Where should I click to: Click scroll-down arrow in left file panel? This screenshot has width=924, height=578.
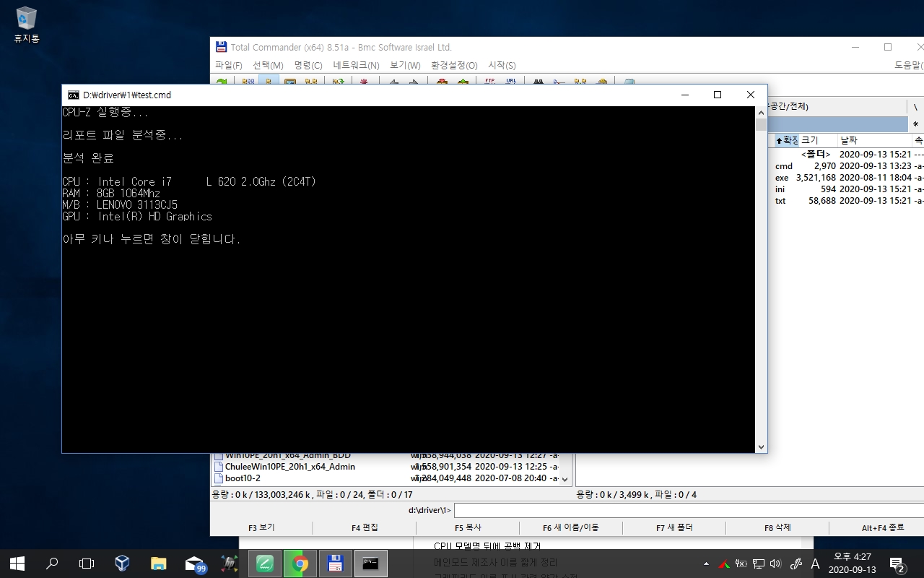[x=565, y=478]
